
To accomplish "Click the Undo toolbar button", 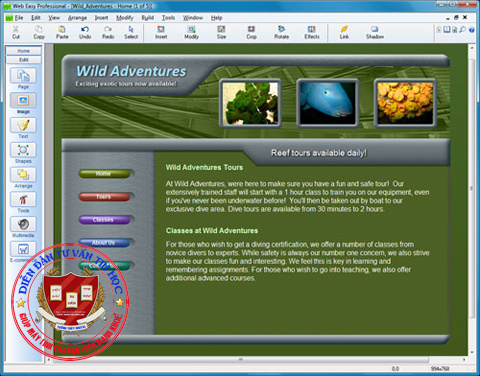I will click(x=85, y=32).
